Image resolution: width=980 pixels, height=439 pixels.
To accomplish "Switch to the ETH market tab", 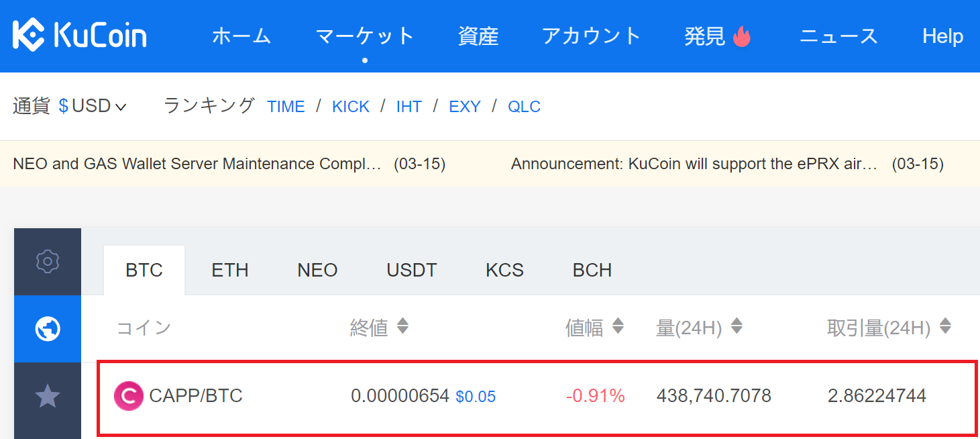I will tap(230, 270).
